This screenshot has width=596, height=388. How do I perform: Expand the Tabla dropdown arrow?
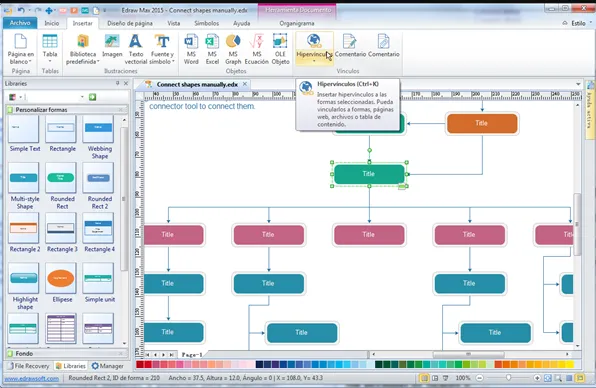pos(50,61)
